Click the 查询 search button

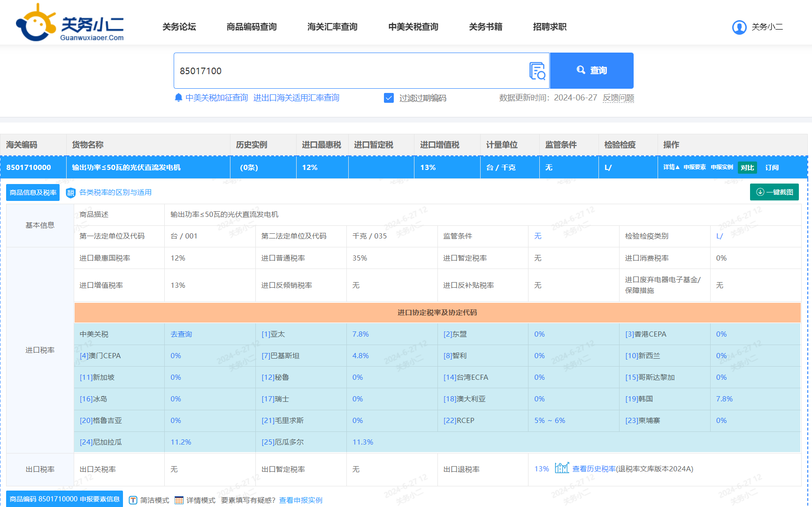point(592,70)
